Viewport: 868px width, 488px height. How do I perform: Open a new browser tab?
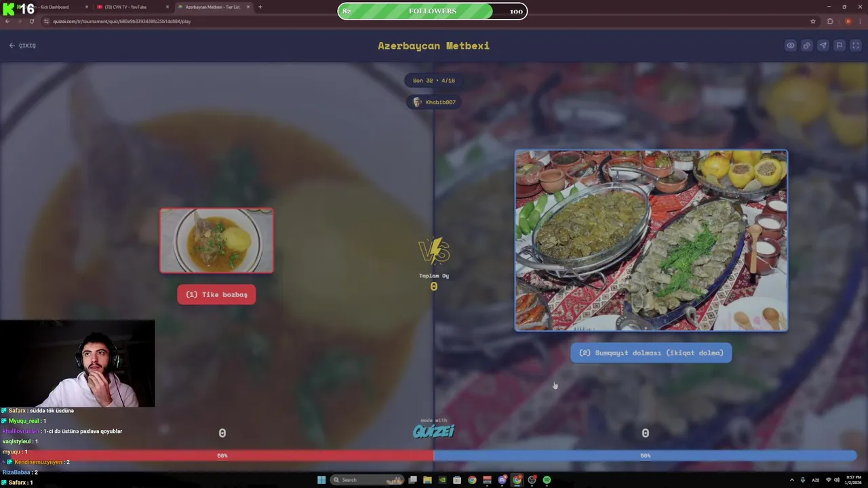[x=260, y=7]
